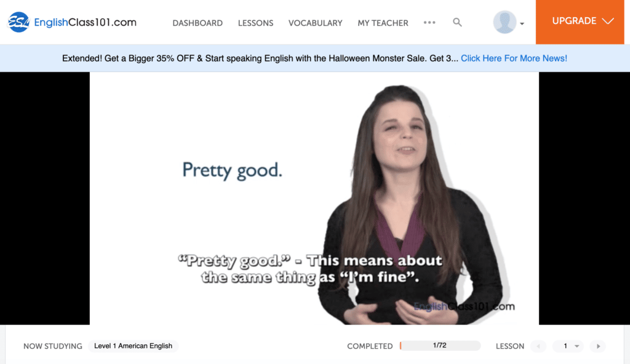630x364 pixels.
Task: Open the search magnifier icon
Action: 457,23
